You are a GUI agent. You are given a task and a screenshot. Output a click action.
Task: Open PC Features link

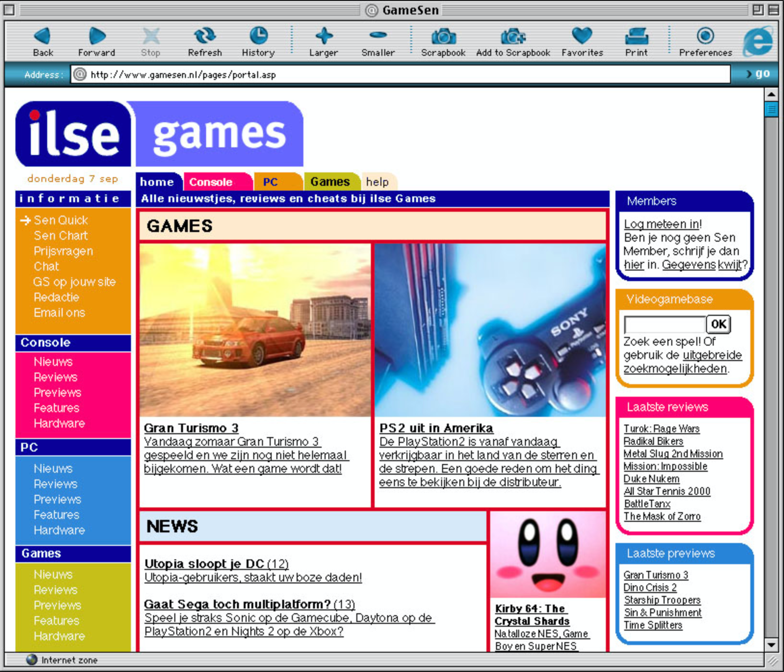pyautogui.click(x=56, y=515)
